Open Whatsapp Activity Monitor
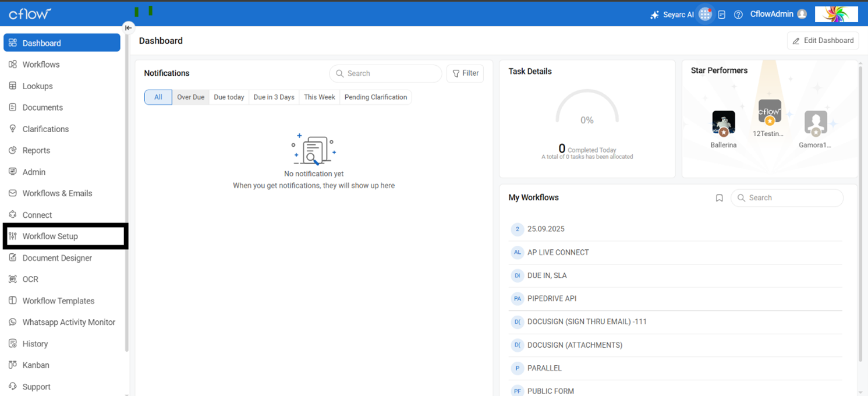Image resolution: width=868 pixels, height=396 pixels. coord(69,323)
